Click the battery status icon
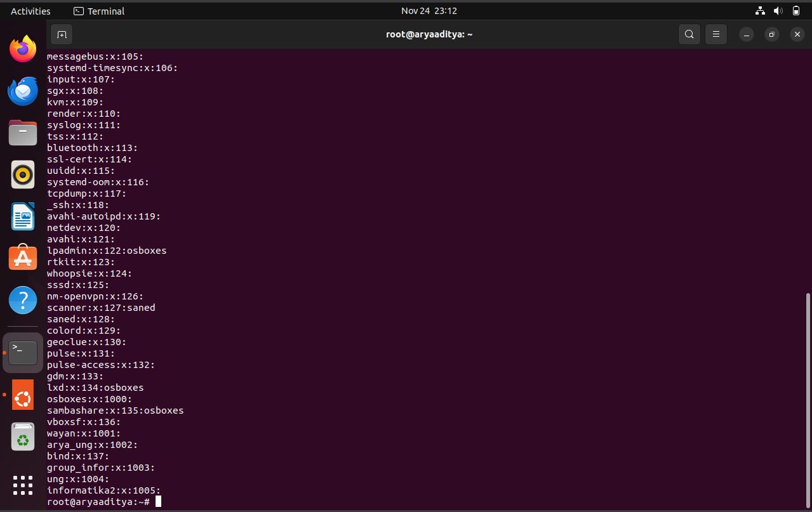 796,11
